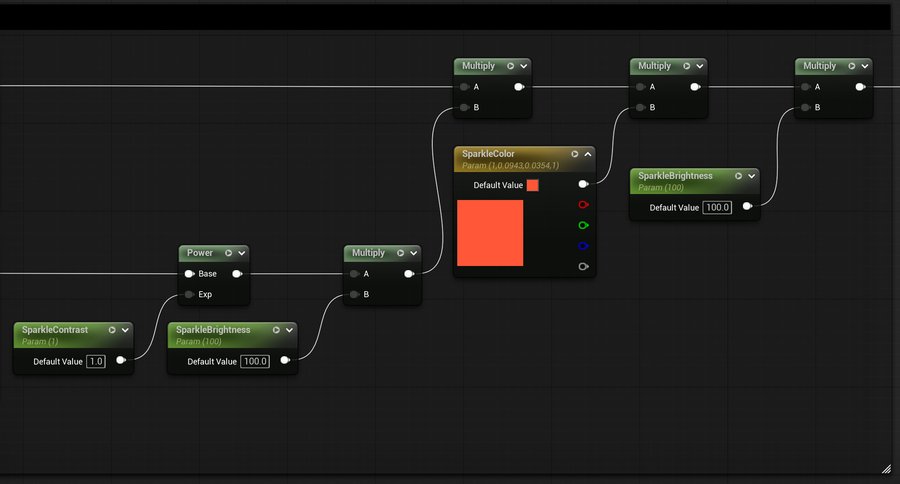Toggle the preview icon on SparkleColor header
The height and width of the screenshot is (484, 900).
[x=574, y=154]
